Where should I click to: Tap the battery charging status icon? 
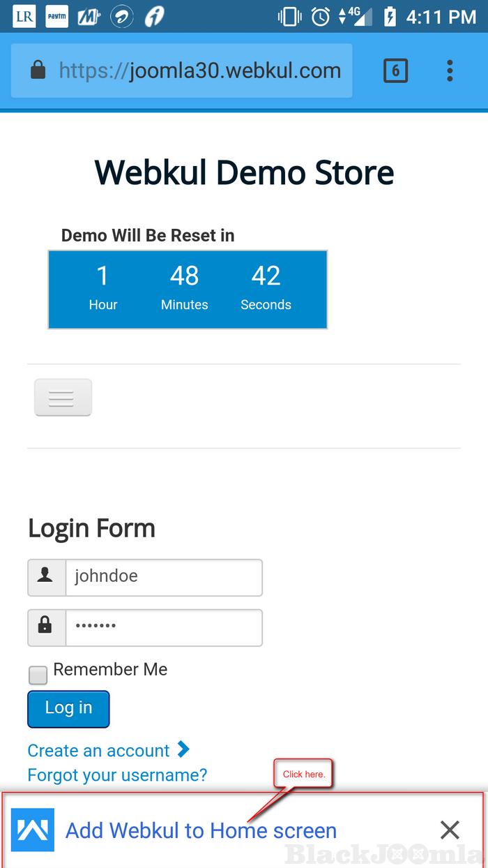pos(390,17)
